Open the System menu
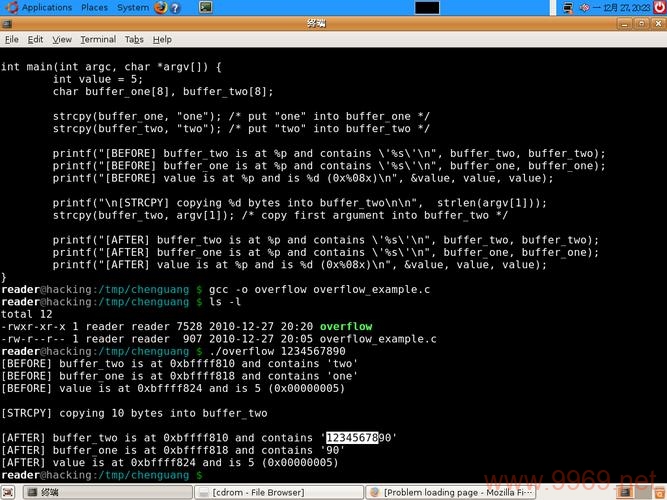The image size is (667, 500). [x=133, y=8]
